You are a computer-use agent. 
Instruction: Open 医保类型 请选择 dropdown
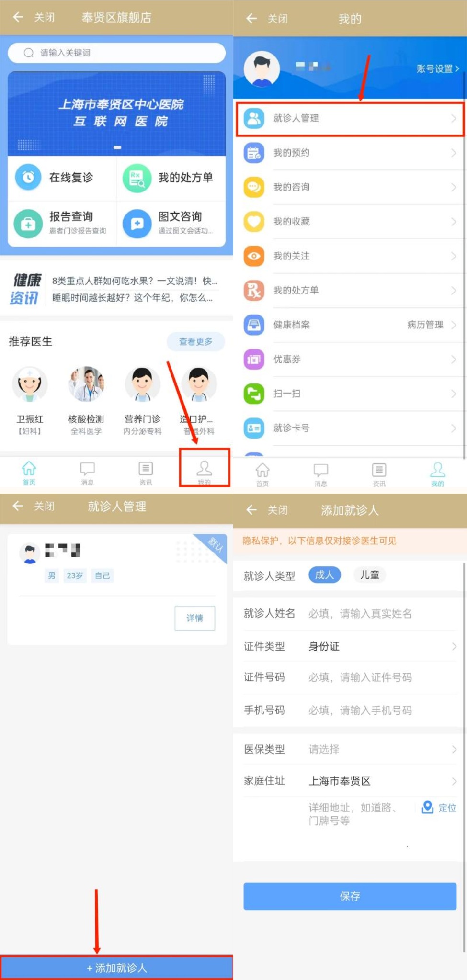350,749
